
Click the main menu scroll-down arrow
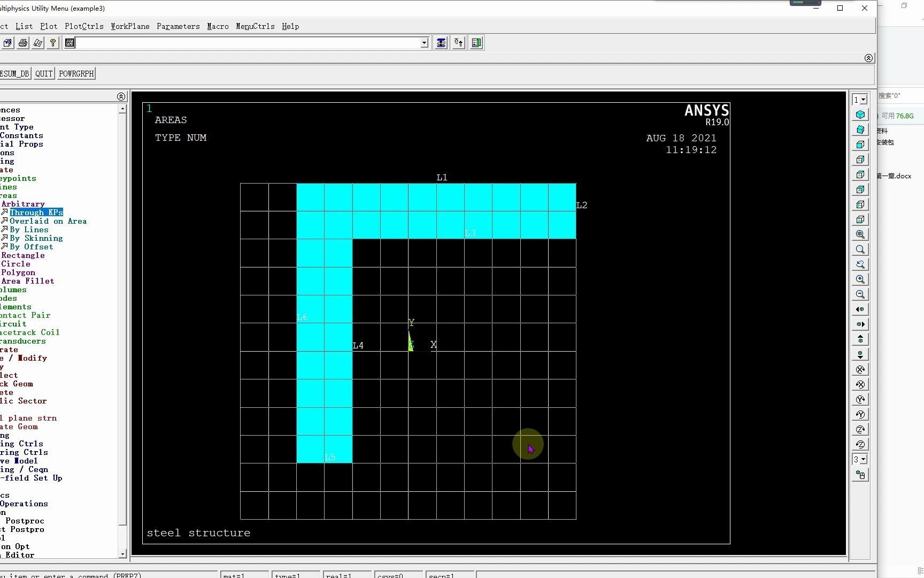pyautogui.click(x=122, y=554)
